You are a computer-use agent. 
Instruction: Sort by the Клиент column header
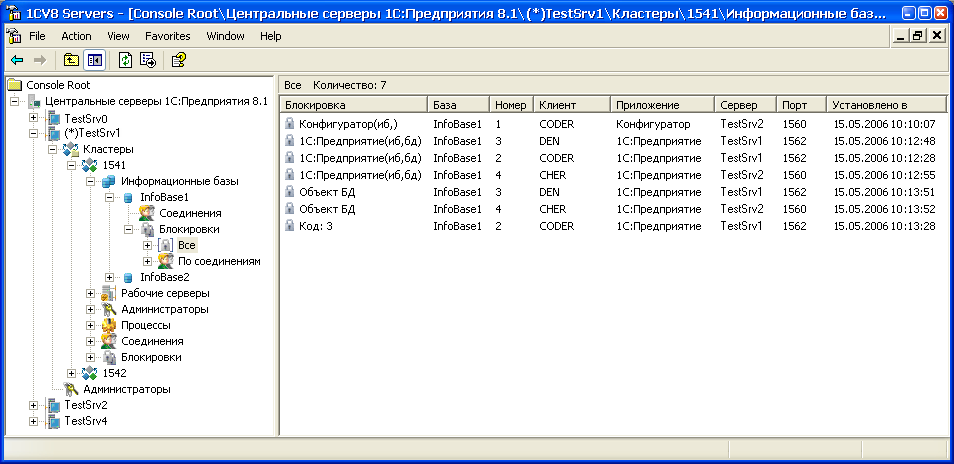(x=572, y=105)
